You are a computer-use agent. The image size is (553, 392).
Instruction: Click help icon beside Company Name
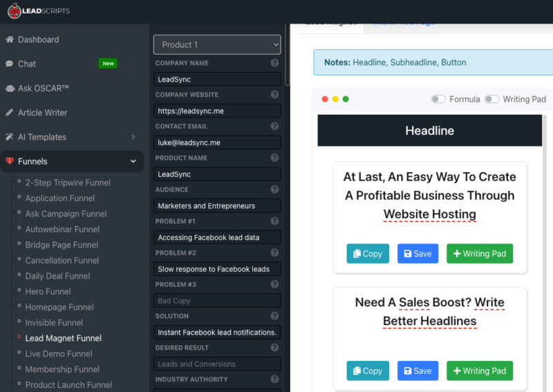click(274, 63)
